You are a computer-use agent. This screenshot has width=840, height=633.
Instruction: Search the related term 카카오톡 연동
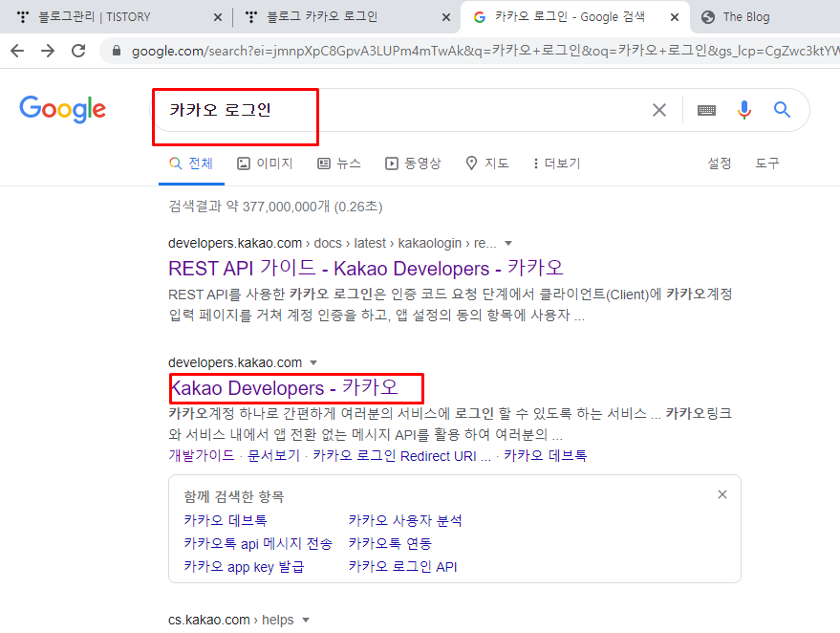[390, 543]
